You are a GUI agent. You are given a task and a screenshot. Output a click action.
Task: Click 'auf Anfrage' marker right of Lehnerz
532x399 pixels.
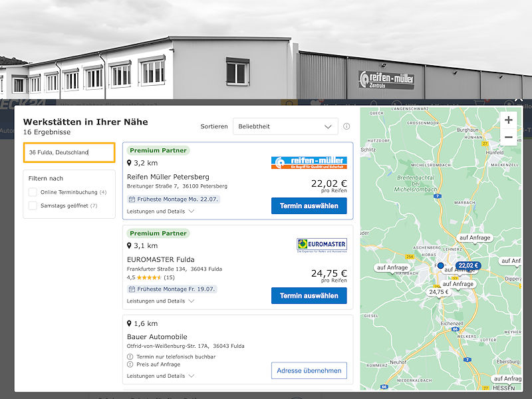pyautogui.click(x=511, y=261)
